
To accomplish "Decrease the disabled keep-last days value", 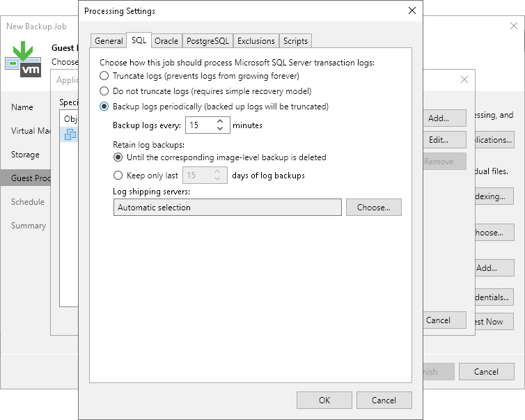I will [217, 179].
